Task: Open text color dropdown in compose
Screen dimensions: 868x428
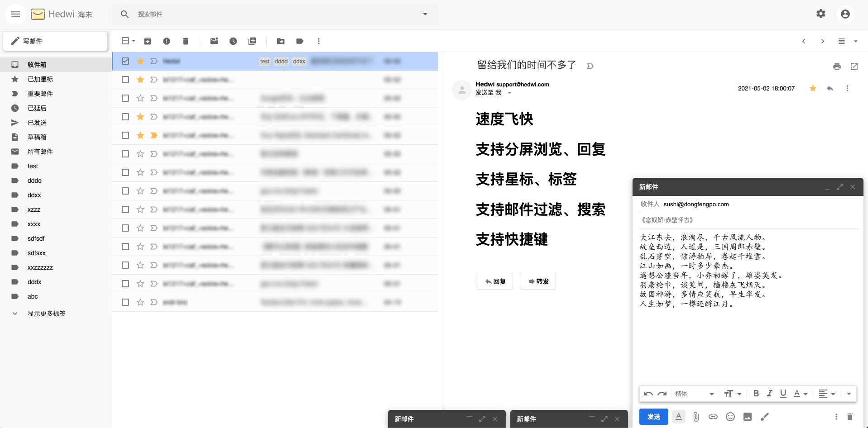Action: 801,394
